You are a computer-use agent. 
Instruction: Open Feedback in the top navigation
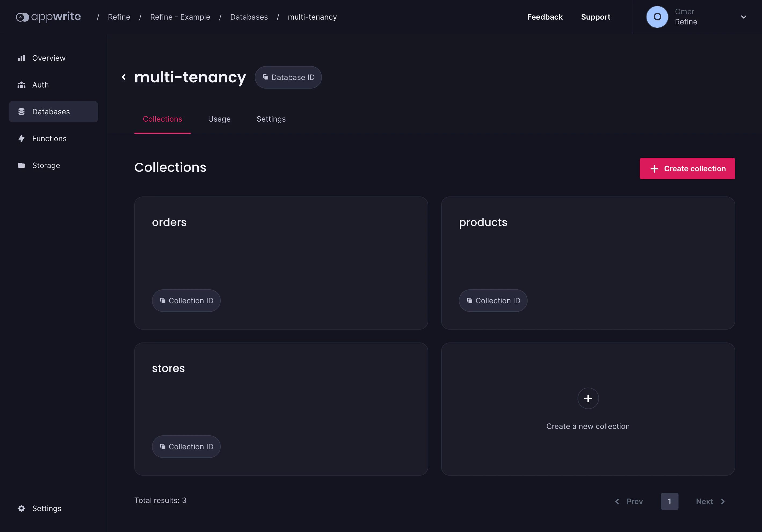[x=545, y=17]
